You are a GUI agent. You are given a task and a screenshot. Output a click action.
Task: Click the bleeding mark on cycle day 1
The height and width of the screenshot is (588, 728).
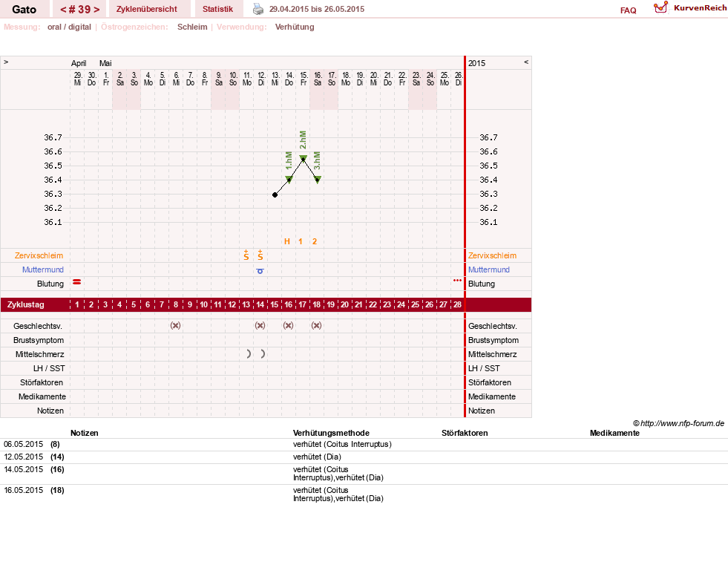[77, 282]
